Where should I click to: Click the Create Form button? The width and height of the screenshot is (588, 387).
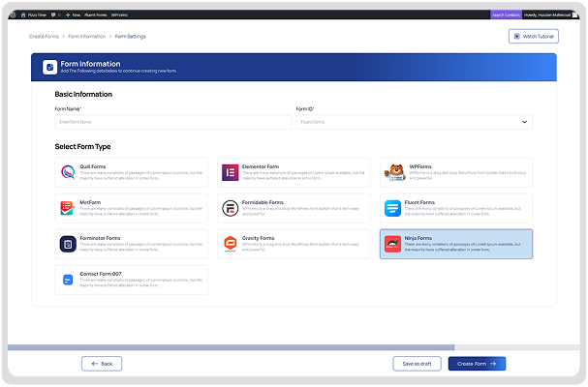[477, 364]
